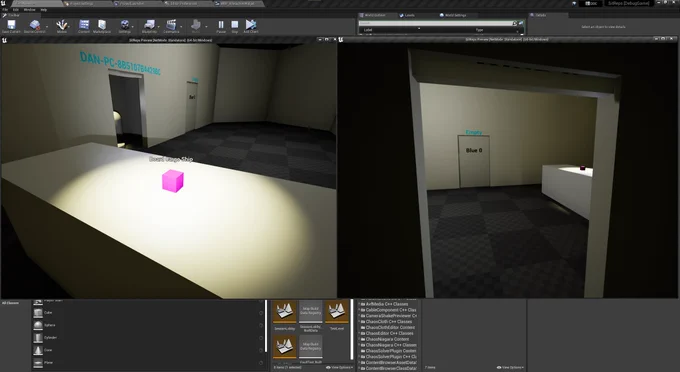Select the ChaosCloth C++ Classes folder

387,322
